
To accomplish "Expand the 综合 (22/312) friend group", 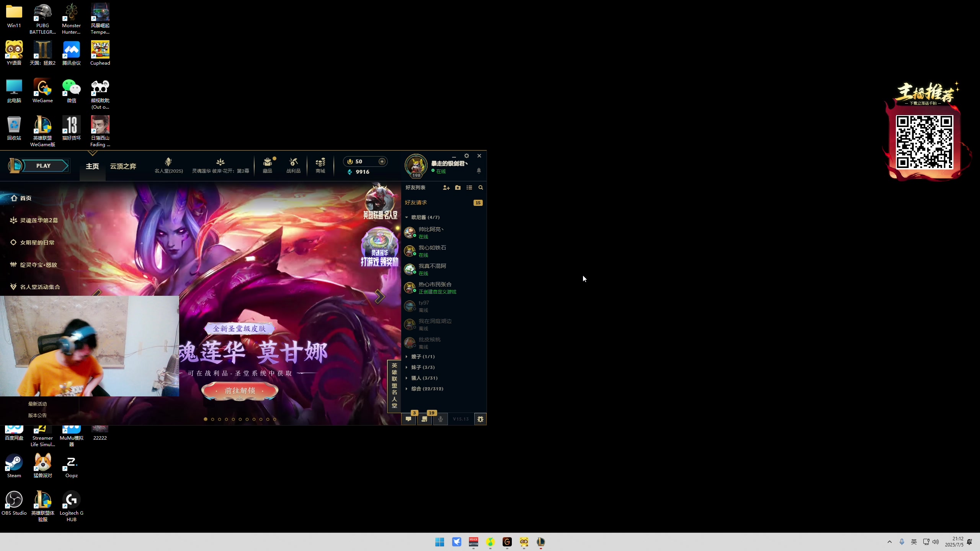I will [x=424, y=389].
